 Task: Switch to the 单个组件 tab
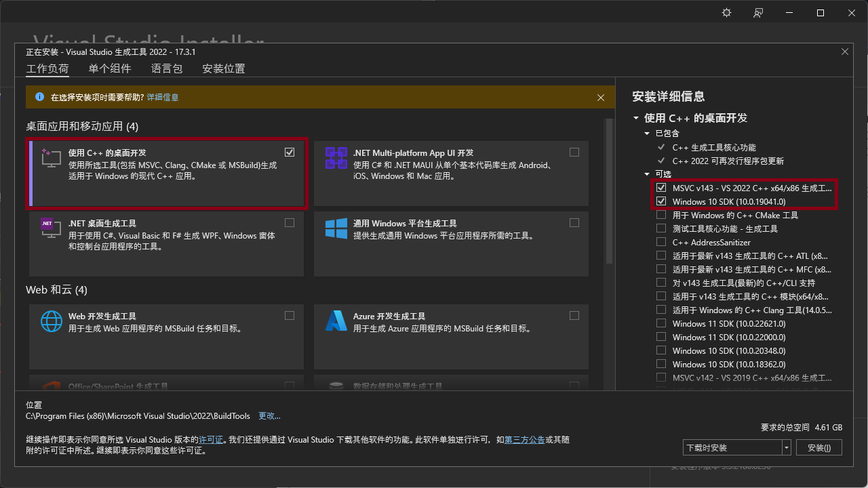pyautogui.click(x=109, y=68)
